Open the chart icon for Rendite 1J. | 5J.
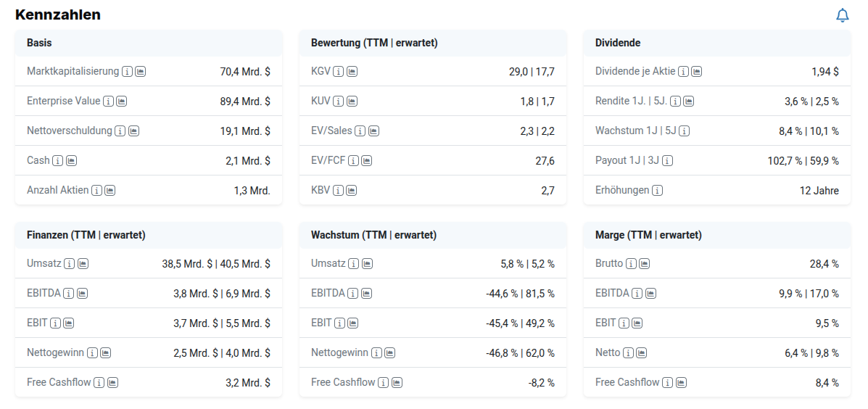 688,102
